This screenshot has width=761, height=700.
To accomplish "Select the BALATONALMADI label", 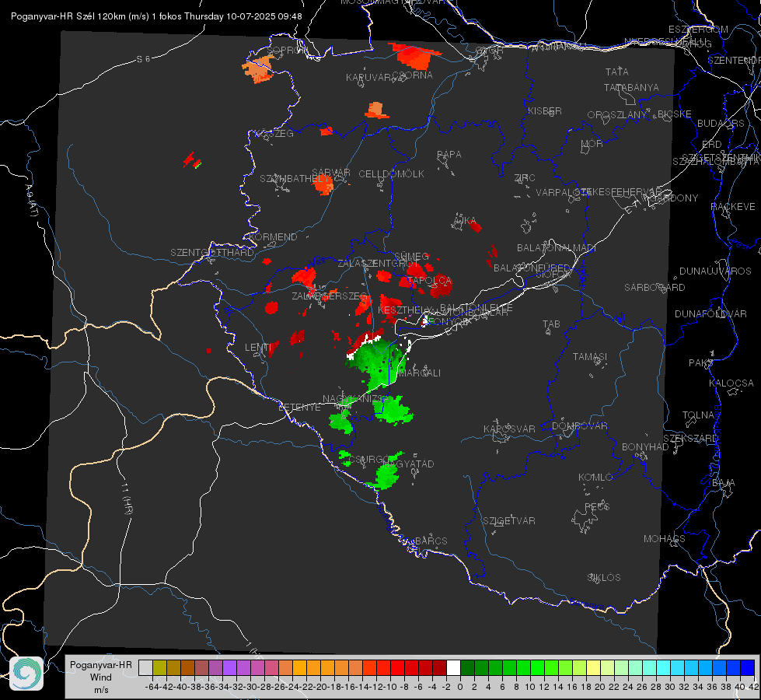I will 557,248.
